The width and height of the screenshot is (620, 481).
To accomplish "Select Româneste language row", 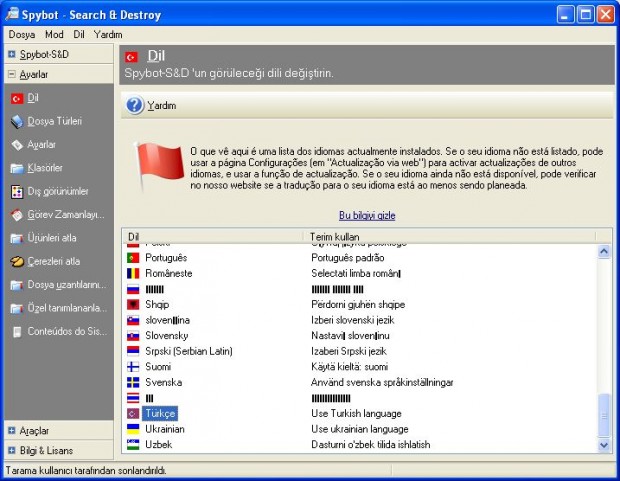I will pos(168,273).
